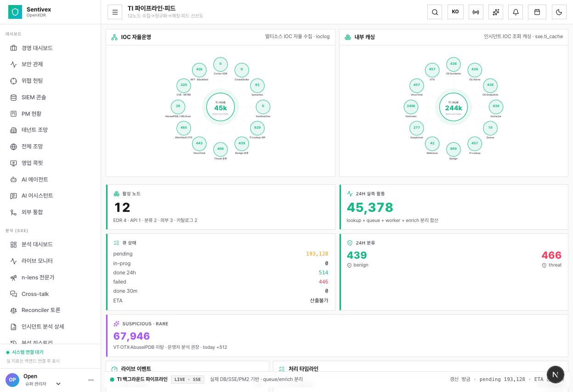Click the checklist icon beside 큐 상태
This screenshot has height=392, width=573.
coord(116,243)
